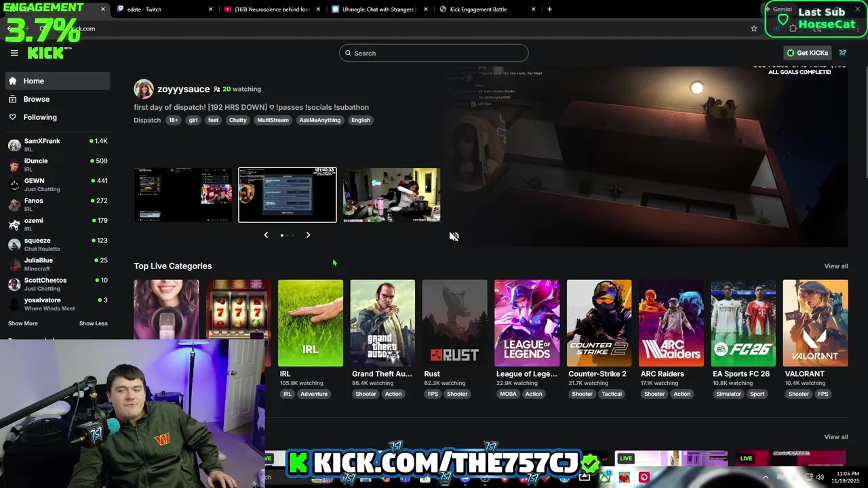Open iDuncle channel in sidebar
The width and height of the screenshot is (868, 488).
[x=58, y=165]
